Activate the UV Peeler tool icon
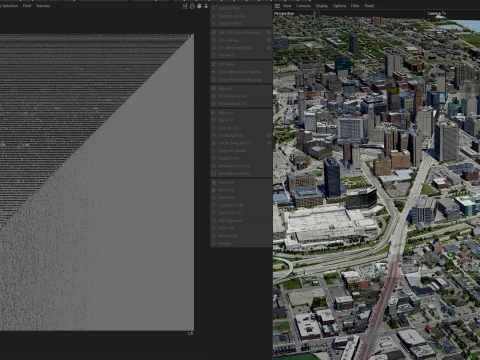Image resolution: width=480 pixels, height=360 pixels. [214, 64]
